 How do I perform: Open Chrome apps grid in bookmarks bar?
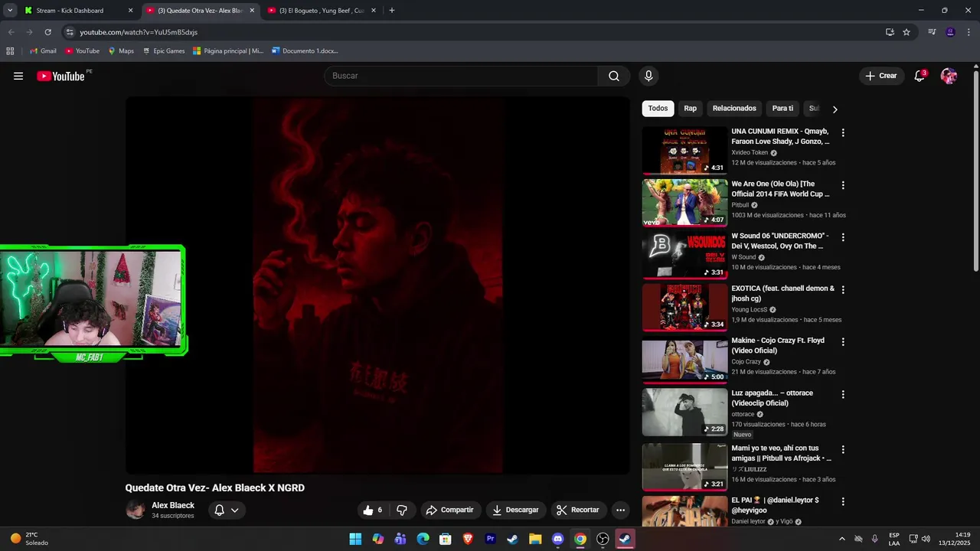coord(10,51)
